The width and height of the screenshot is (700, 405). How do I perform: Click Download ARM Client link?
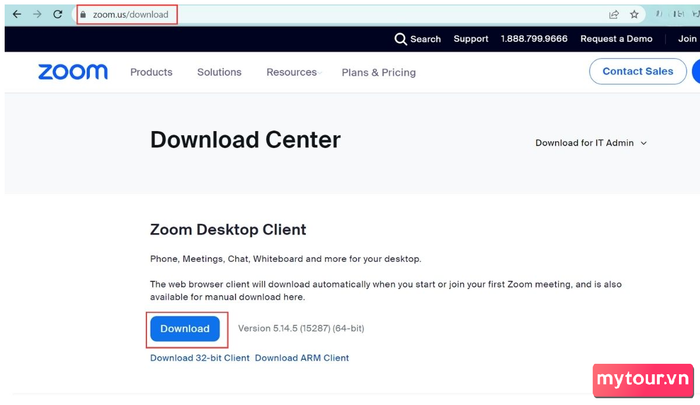[302, 358]
